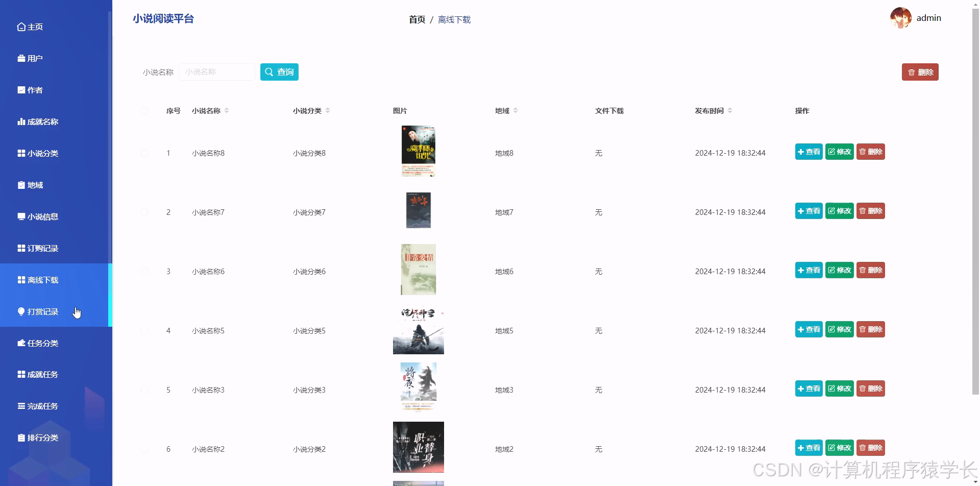Delete the 小说名称7 row

871,211
